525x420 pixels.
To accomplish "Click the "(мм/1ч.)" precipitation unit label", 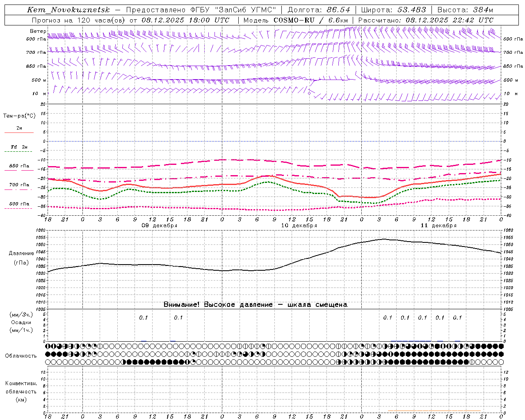I will click(21, 330).
